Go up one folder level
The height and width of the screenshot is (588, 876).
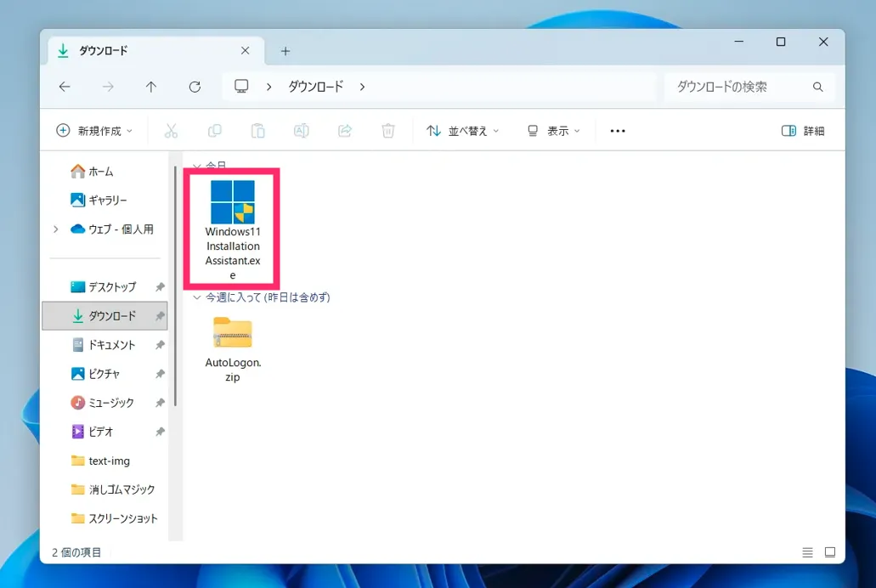click(151, 87)
